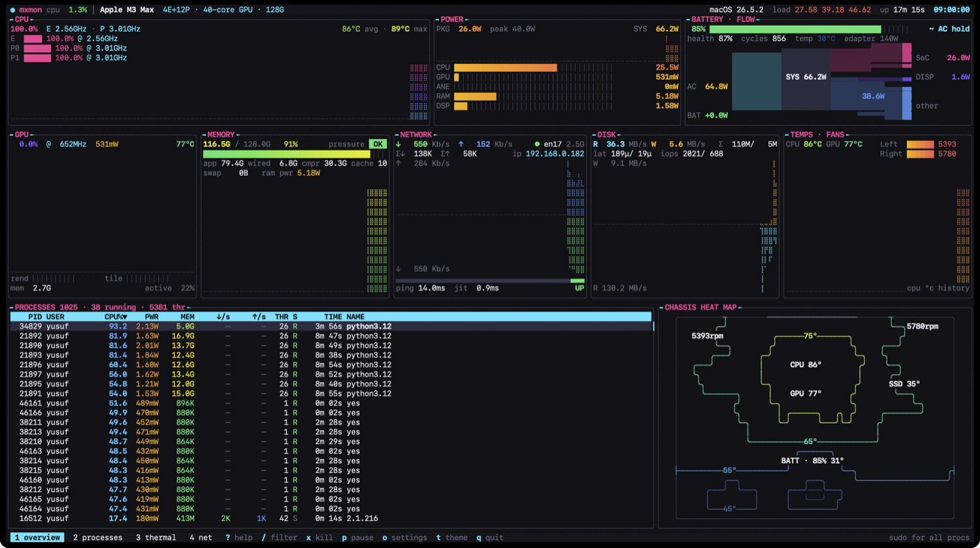Click the 5393rpm fan label in heat map

click(x=708, y=336)
